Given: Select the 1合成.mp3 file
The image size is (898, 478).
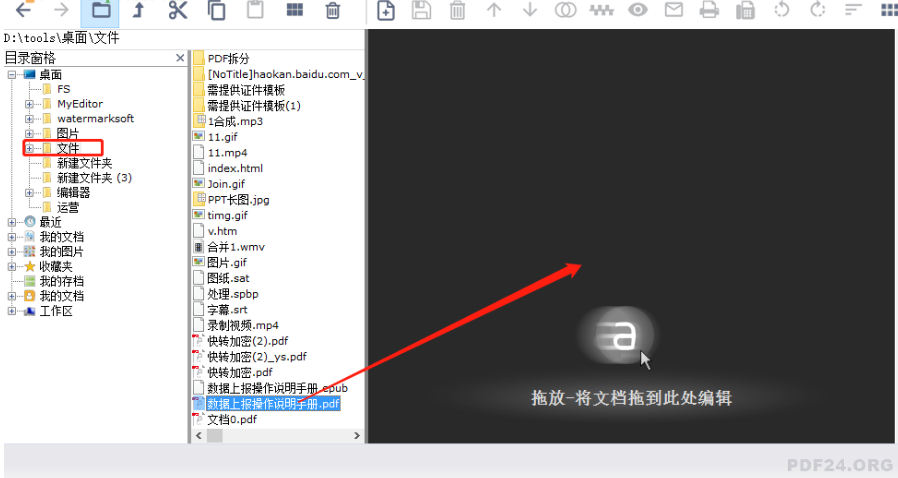Looking at the screenshot, I should click(x=235, y=121).
